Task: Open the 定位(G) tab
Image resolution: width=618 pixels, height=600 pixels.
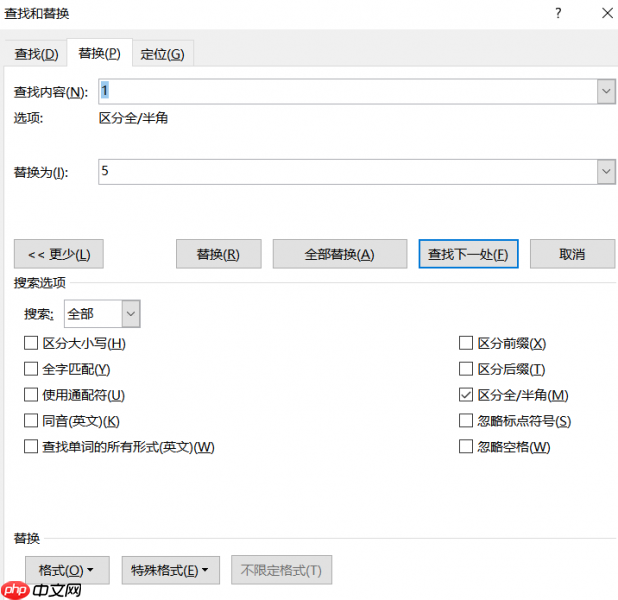Action: point(162,54)
